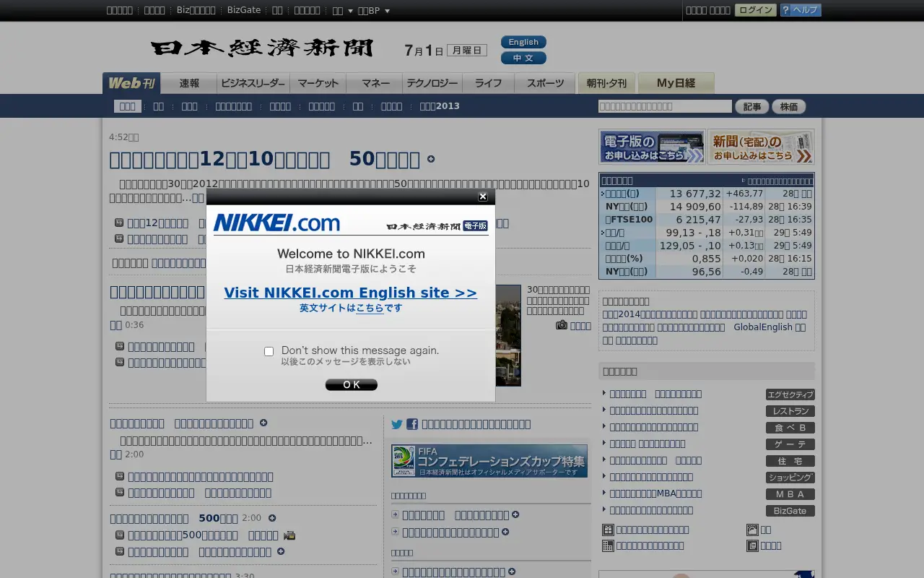Click OK in the welcome popup

coord(352,384)
